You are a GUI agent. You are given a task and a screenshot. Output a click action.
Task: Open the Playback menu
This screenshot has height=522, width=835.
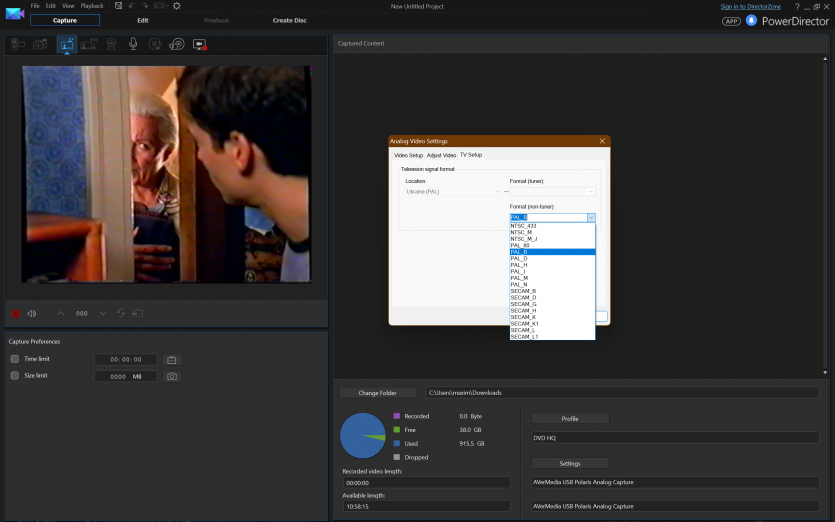point(92,6)
